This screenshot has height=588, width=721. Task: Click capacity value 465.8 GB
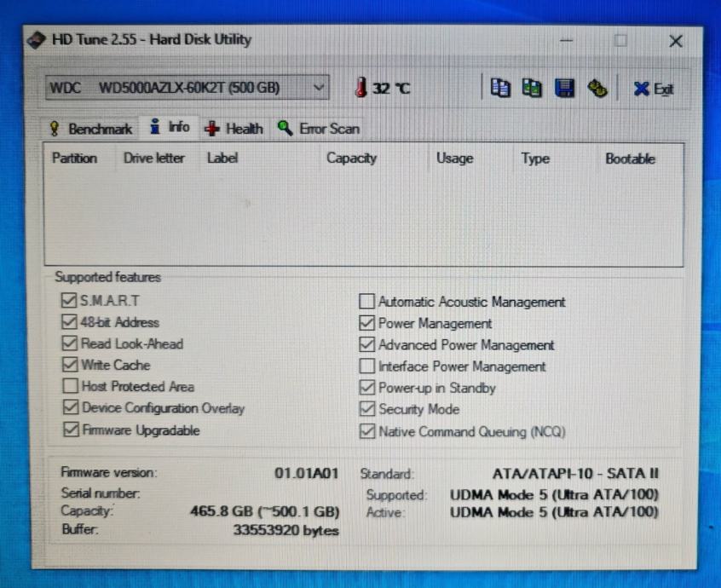point(265,511)
